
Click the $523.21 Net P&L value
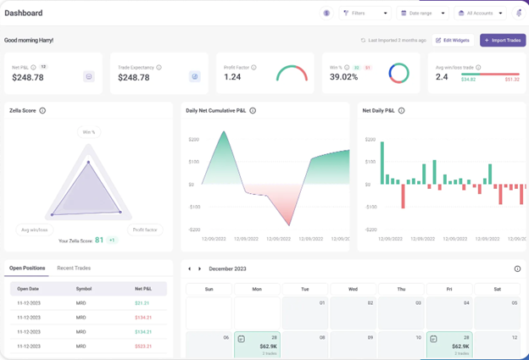coord(143,346)
